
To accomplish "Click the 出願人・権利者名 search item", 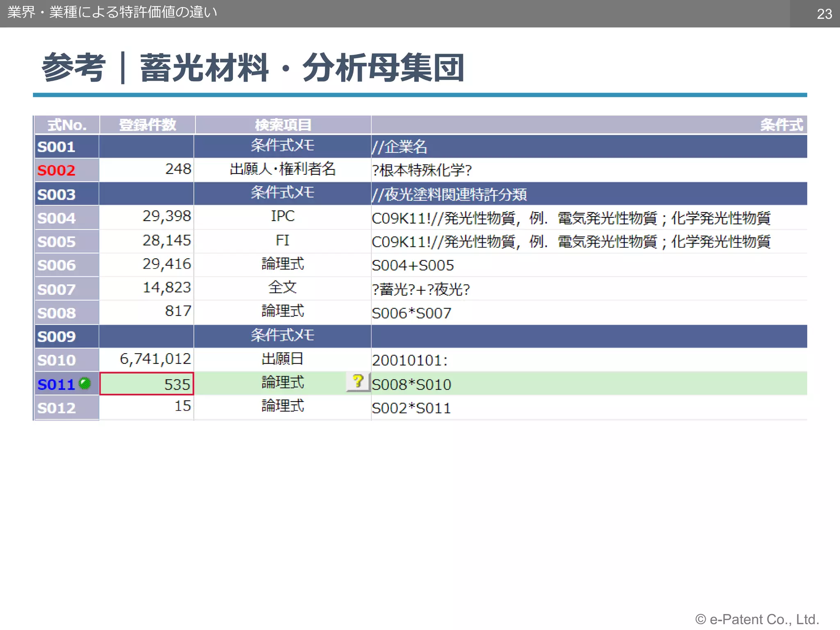I will [283, 169].
